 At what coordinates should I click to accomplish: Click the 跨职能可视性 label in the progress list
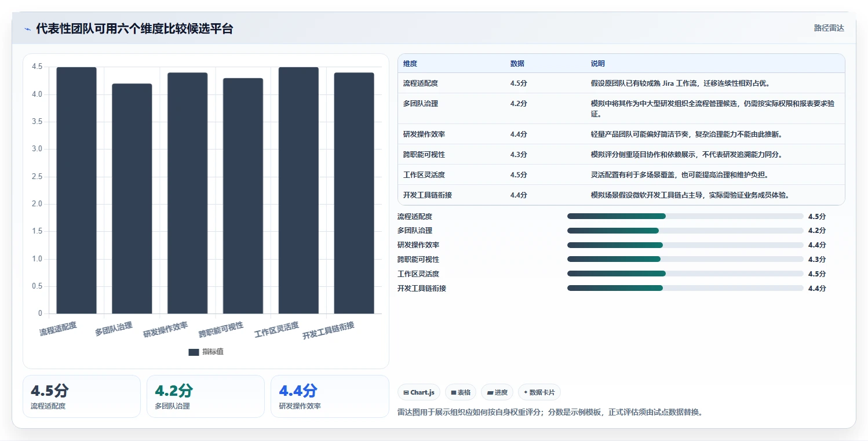[418, 260]
